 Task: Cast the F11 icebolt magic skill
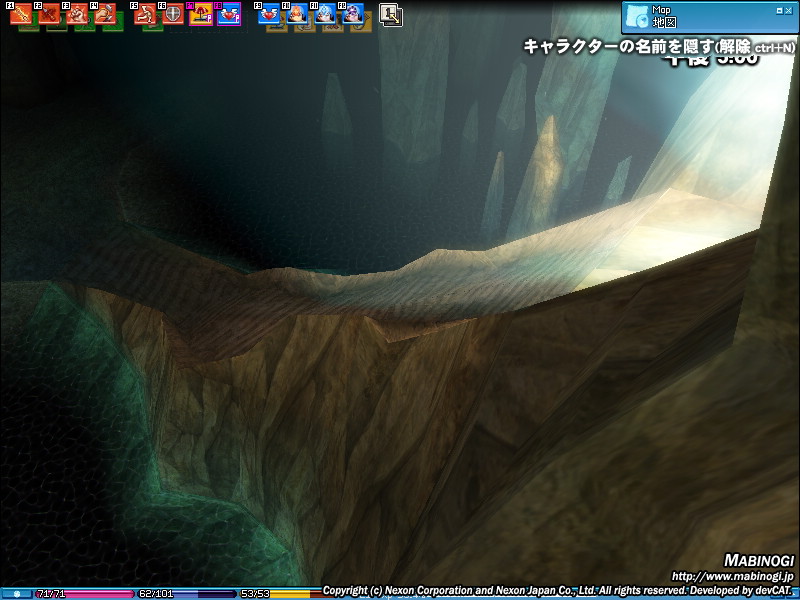325,14
